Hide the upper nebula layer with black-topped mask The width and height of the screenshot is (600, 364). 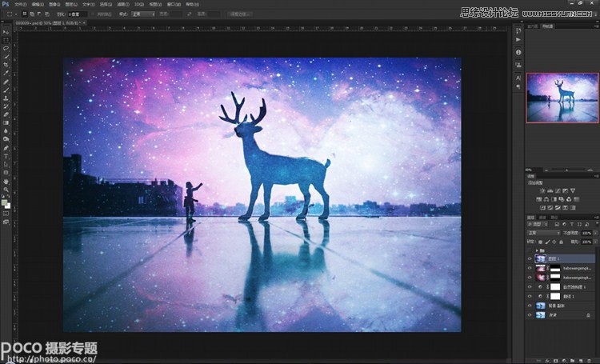click(530, 268)
